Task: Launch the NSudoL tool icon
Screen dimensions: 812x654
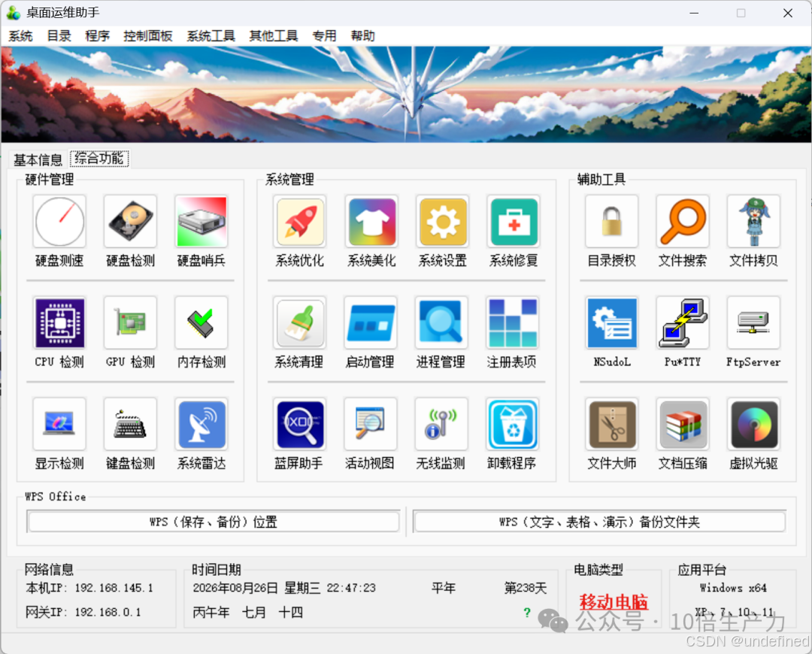Action: tap(611, 323)
